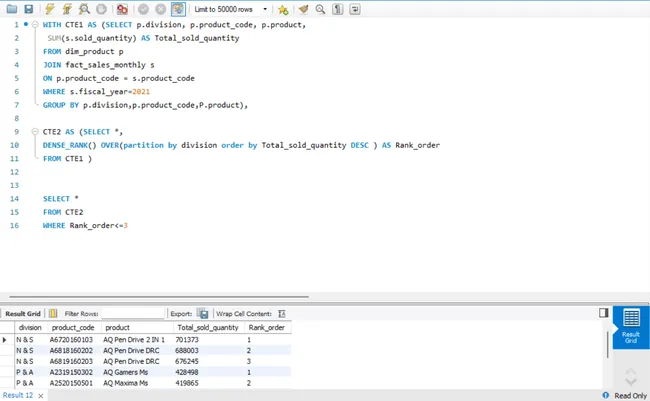Toggle the auto-commit mode button
Viewport: 650px width, 401px height.
click(x=178, y=9)
